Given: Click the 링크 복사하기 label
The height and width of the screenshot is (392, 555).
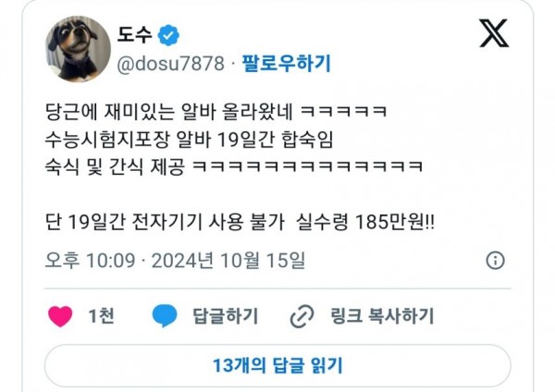Looking at the screenshot, I should (x=382, y=316).
